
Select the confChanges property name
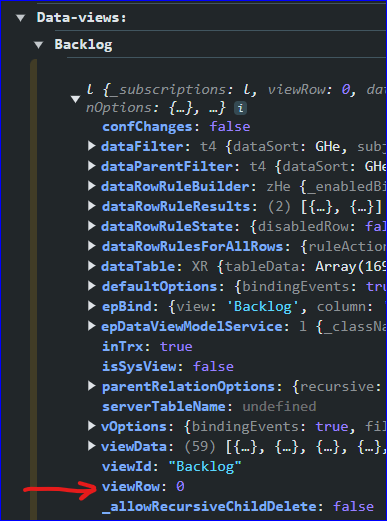click(x=147, y=127)
